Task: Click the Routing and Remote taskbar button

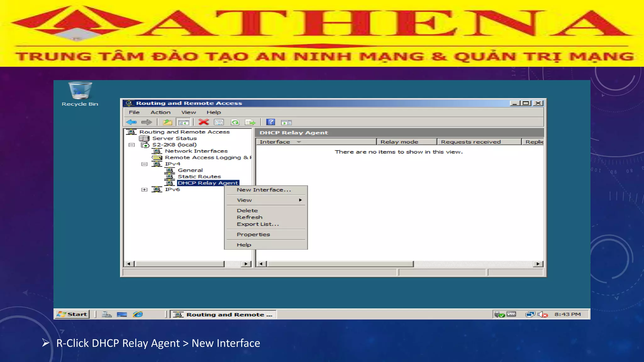Action: (x=224, y=314)
